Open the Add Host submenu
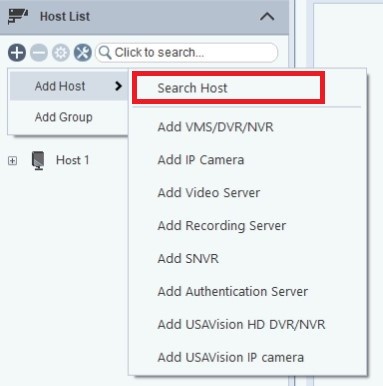 [69, 86]
